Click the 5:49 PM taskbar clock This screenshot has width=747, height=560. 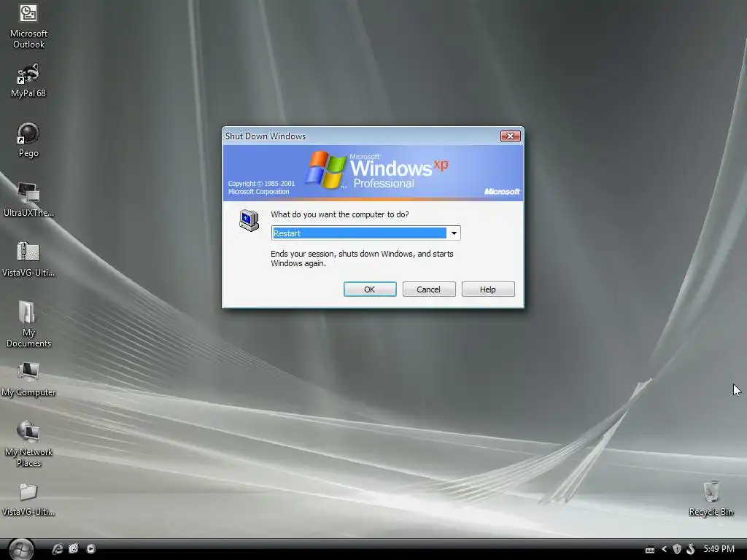719,549
